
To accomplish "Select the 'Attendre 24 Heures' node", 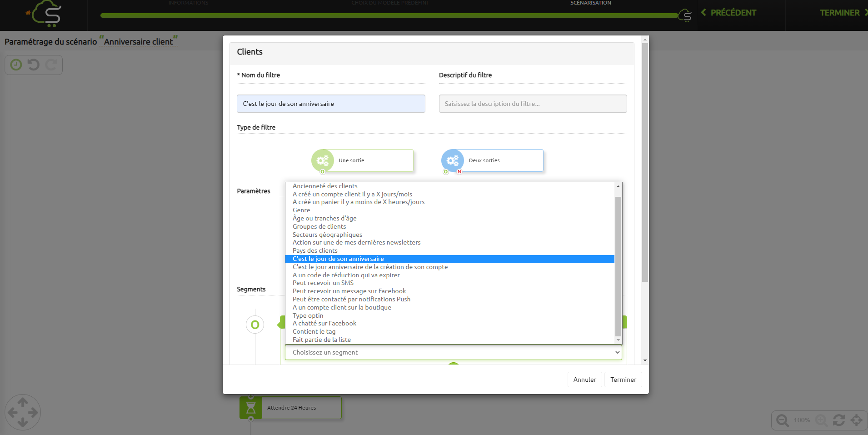I will (290, 408).
